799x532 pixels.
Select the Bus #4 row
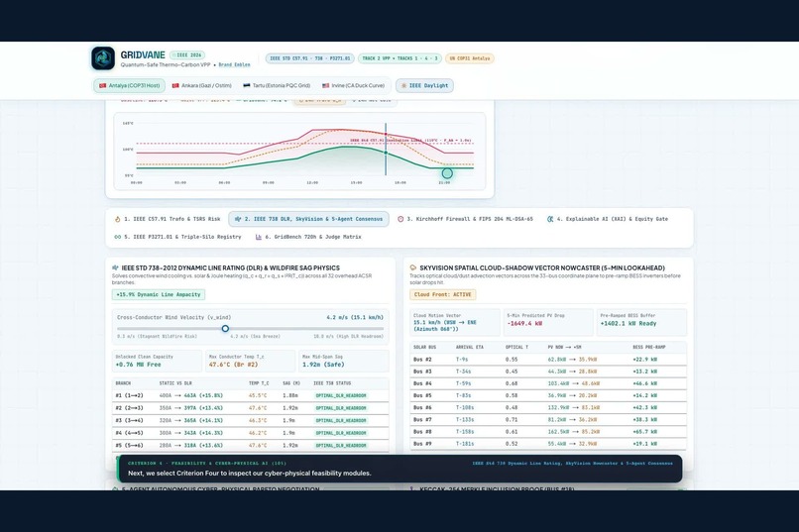pos(548,383)
